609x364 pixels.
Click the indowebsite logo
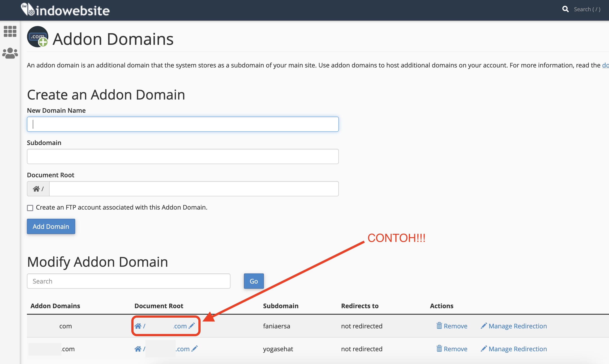(65, 10)
